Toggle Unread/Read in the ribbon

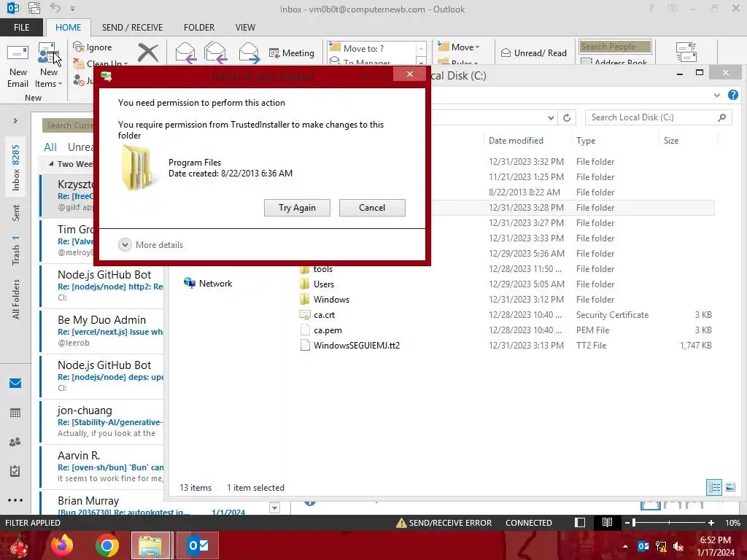tap(534, 52)
